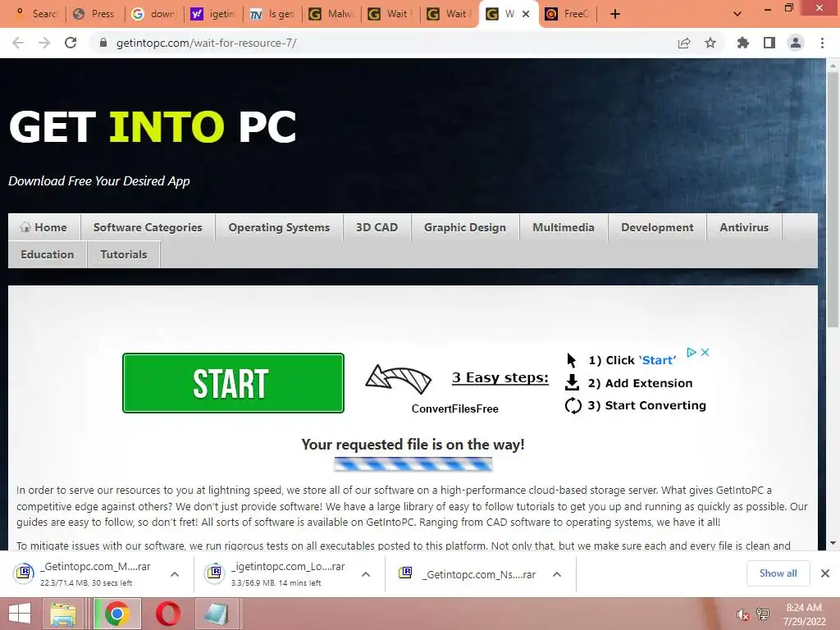Open the Multimedia menu
840x630 pixels.
click(564, 227)
